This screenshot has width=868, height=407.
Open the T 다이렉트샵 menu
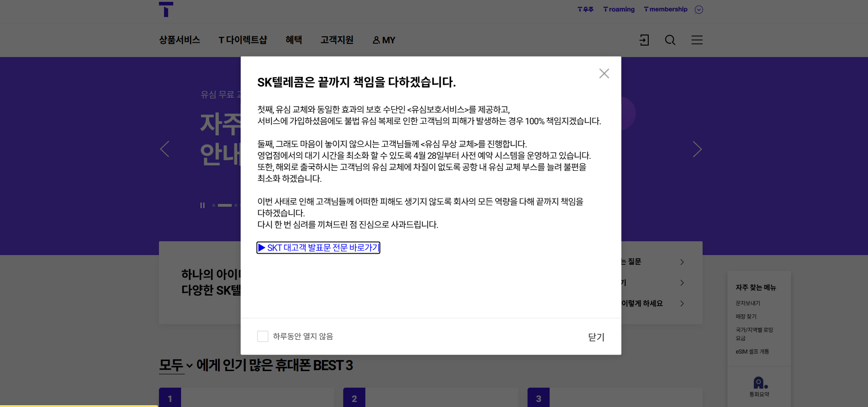pyautogui.click(x=243, y=40)
